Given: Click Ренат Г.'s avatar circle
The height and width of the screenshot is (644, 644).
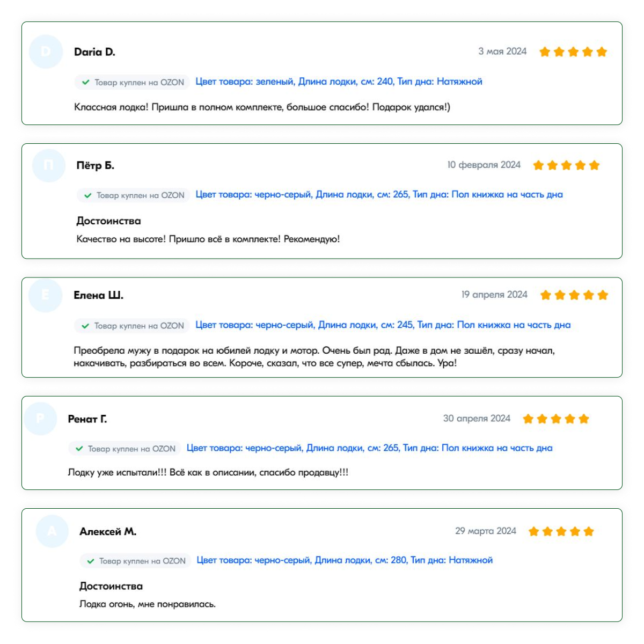Looking at the screenshot, I should pos(40,419).
